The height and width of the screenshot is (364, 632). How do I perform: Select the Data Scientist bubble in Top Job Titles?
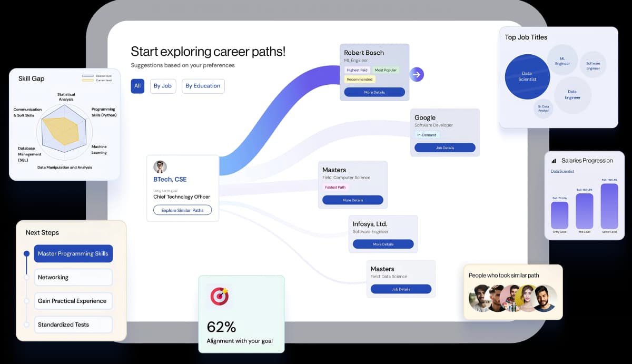(x=527, y=77)
